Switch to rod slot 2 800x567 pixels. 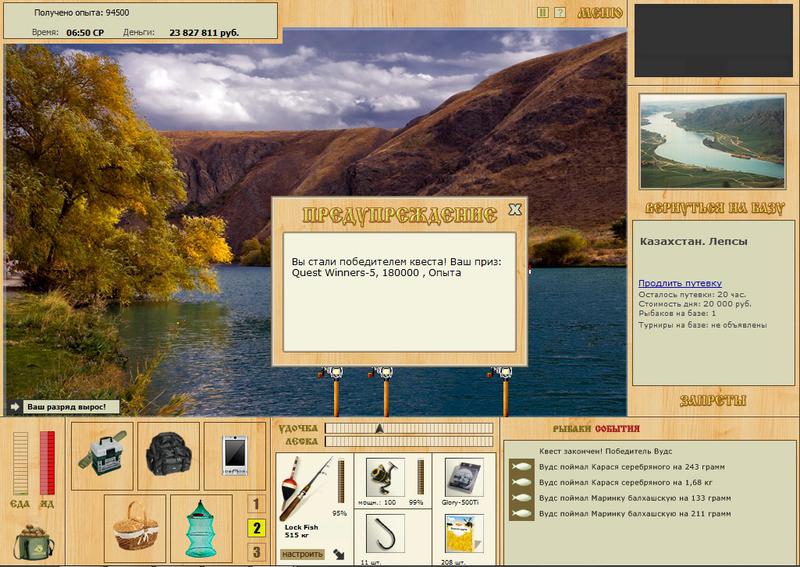(x=256, y=528)
